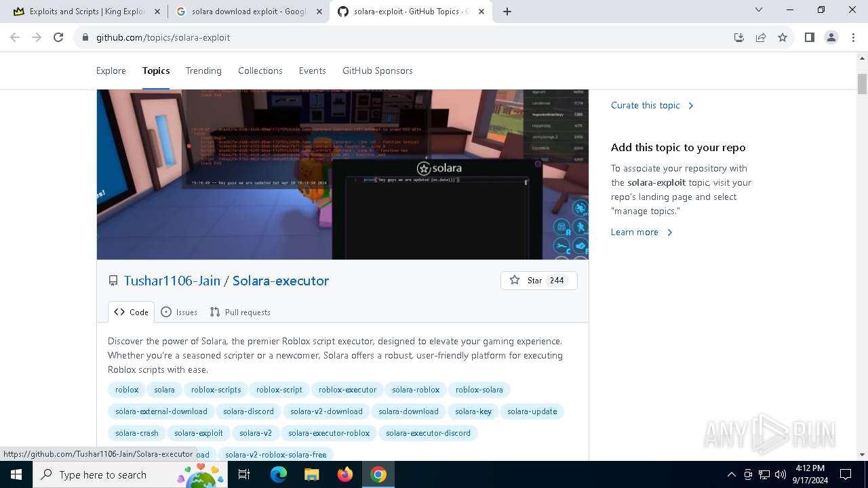Open the Solara-executor repository link

(x=281, y=281)
